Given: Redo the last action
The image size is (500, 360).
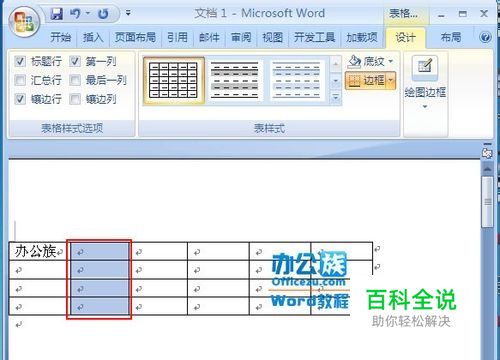Looking at the screenshot, I should coord(103,14).
